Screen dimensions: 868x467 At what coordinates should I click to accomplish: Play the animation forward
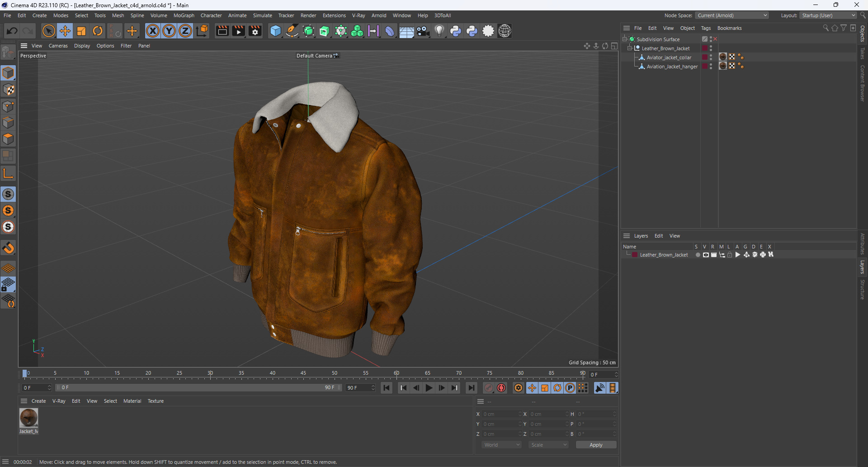click(429, 388)
